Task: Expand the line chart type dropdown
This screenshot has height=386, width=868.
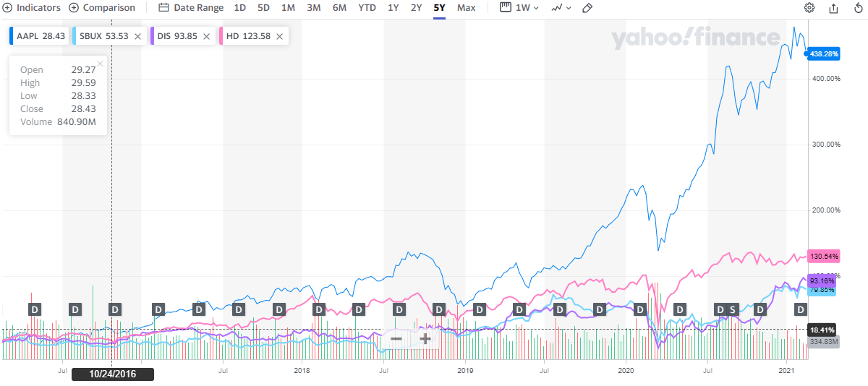Action: click(561, 8)
